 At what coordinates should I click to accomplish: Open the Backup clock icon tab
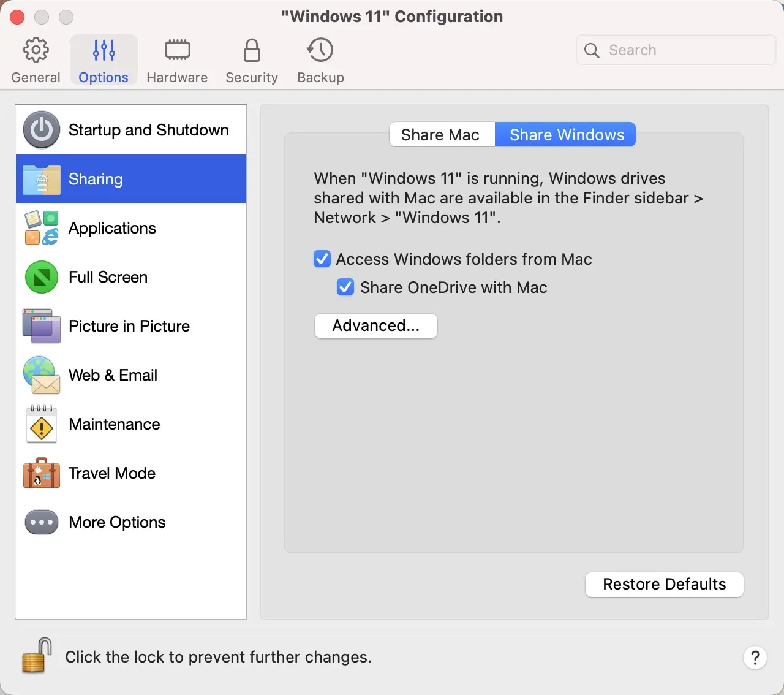[x=320, y=50]
